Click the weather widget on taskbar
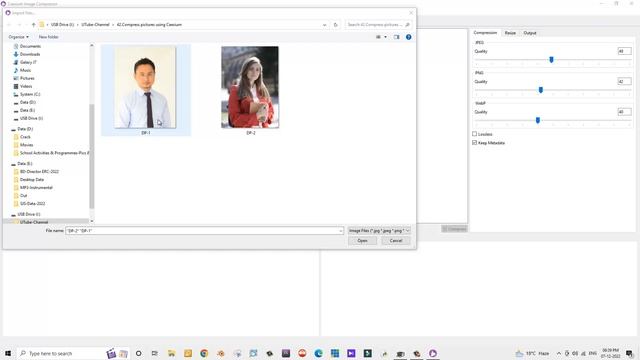The image size is (640, 360). tap(532, 353)
